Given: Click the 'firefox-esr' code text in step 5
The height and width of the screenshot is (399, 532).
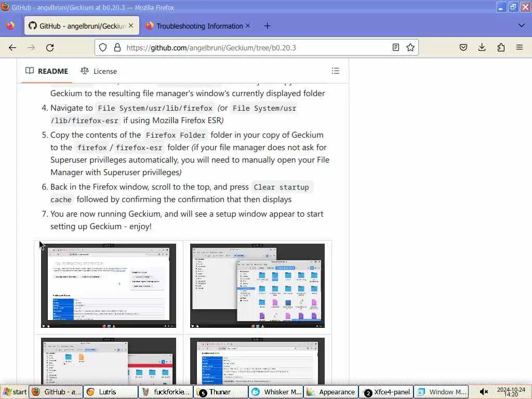Looking at the screenshot, I should click(139, 148).
